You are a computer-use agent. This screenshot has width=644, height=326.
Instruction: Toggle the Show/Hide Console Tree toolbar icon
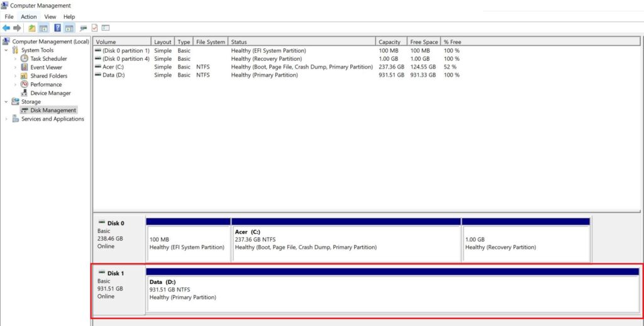tap(43, 28)
